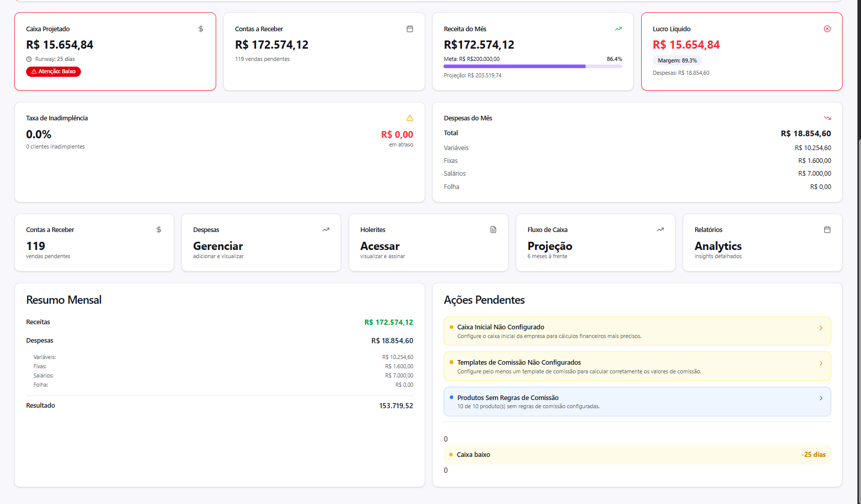The height and width of the screenshot is (504, 861).
Task: Expand Caixa Inicial Não Configurado chevron
Action: click(821, 328)
